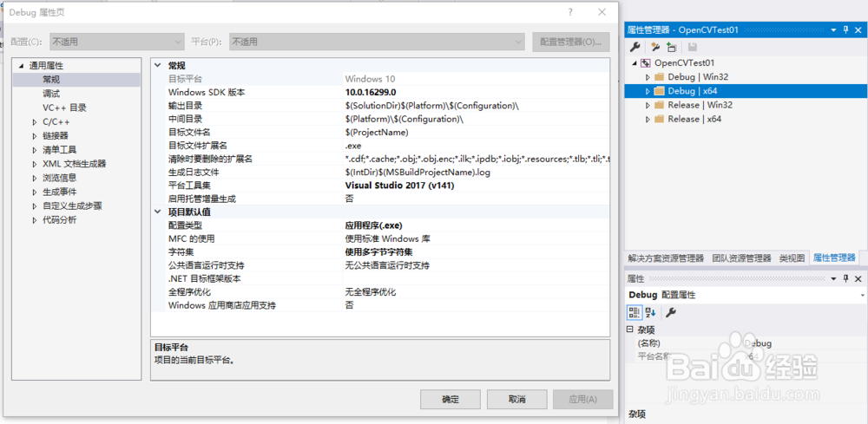Image resolution: width=868 pixels, height=424 pixels.
Task: Collapse the 通用属性 tree node
Action: pos(21,66)
